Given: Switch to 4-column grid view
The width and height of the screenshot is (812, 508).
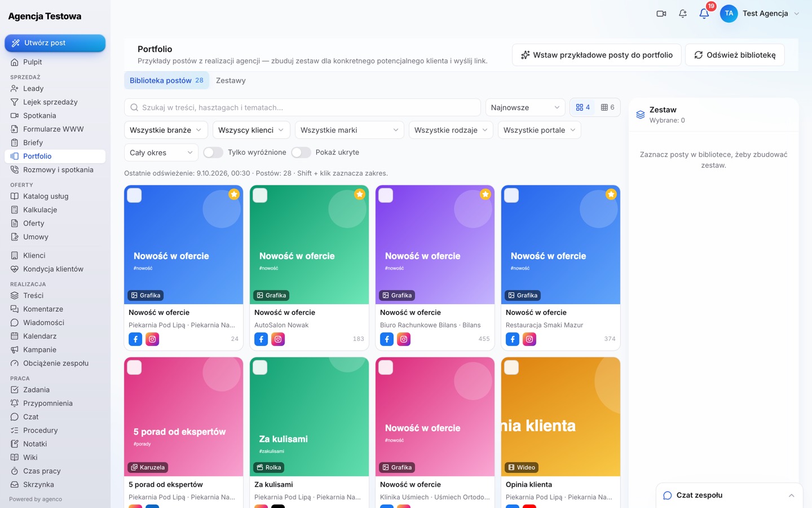Looking at the screenshot, I should [583, 107].
